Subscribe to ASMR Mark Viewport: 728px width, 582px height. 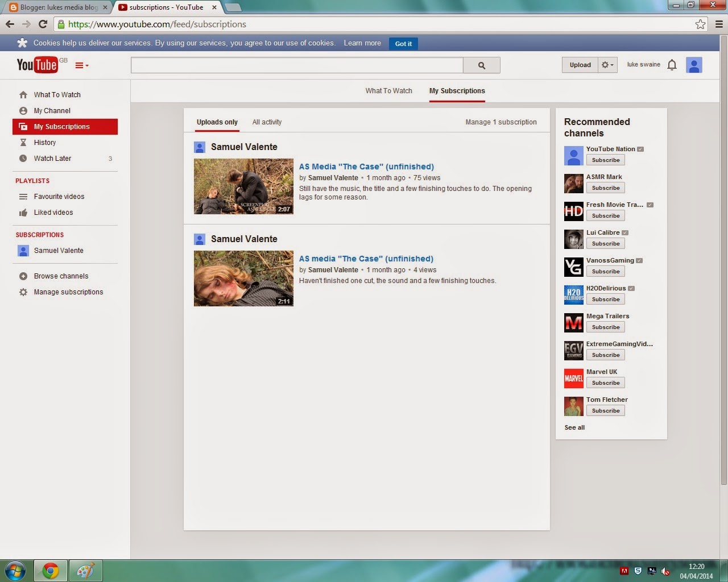605,188
